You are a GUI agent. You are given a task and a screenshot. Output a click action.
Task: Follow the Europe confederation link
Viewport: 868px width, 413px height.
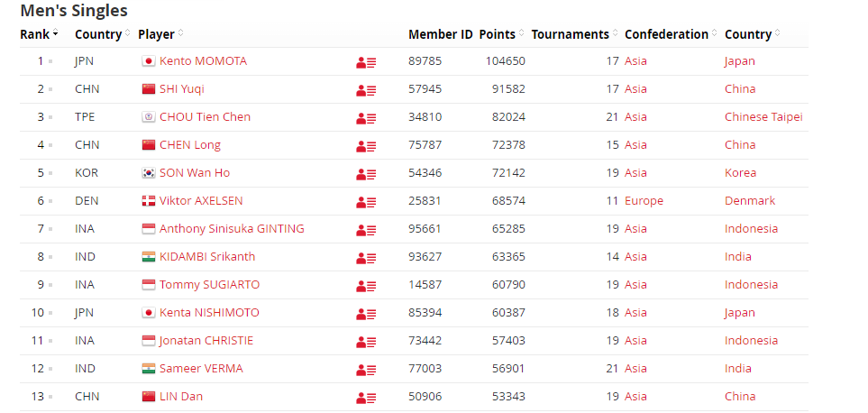644,201
